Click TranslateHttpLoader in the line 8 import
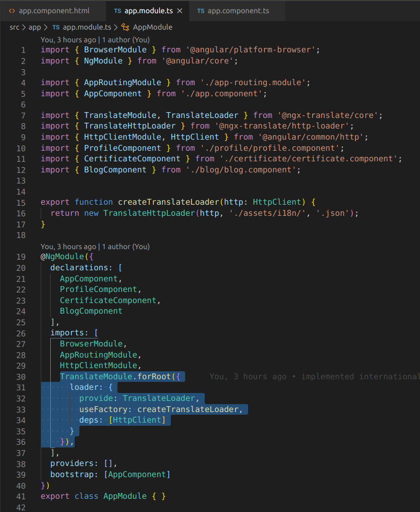The height and width of the screenshot is (512, 420). pyautogui.click(x=130, y=126)
